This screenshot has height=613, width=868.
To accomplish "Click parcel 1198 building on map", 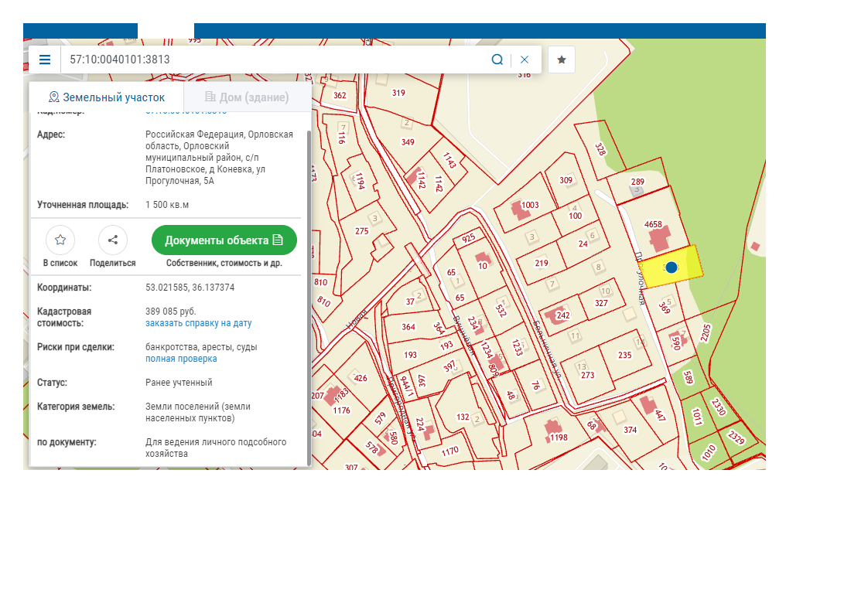I will (552, 427).
